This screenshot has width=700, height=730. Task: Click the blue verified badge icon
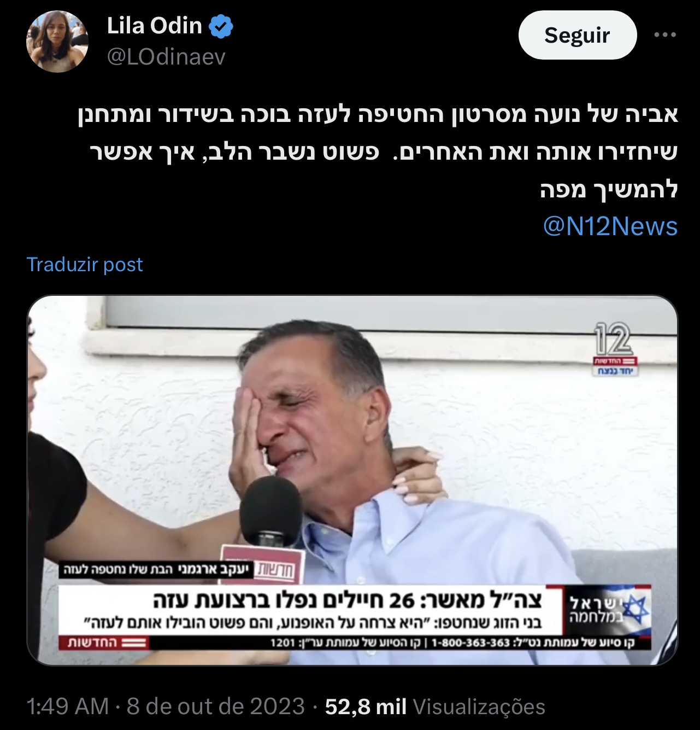click(x=222, y=27)
